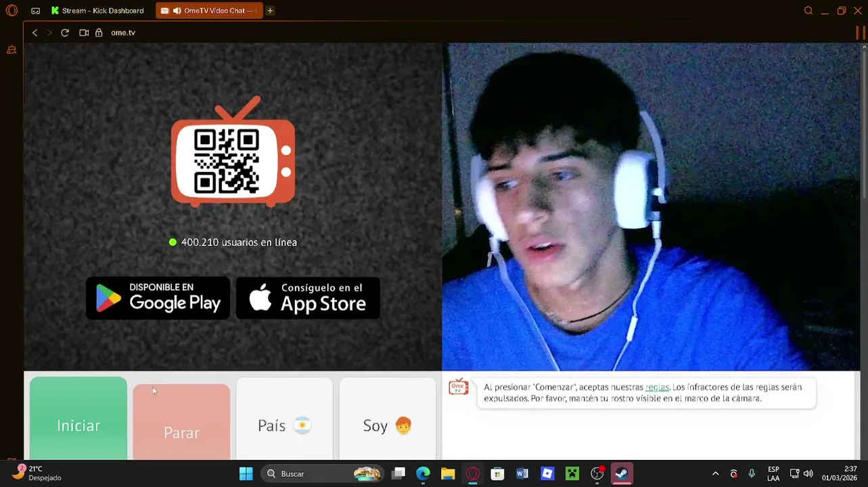The height and width of the screenshot is (487, 868).
Task: Open Minecraft creeper icon on taskbar
Action: point(572,473)
